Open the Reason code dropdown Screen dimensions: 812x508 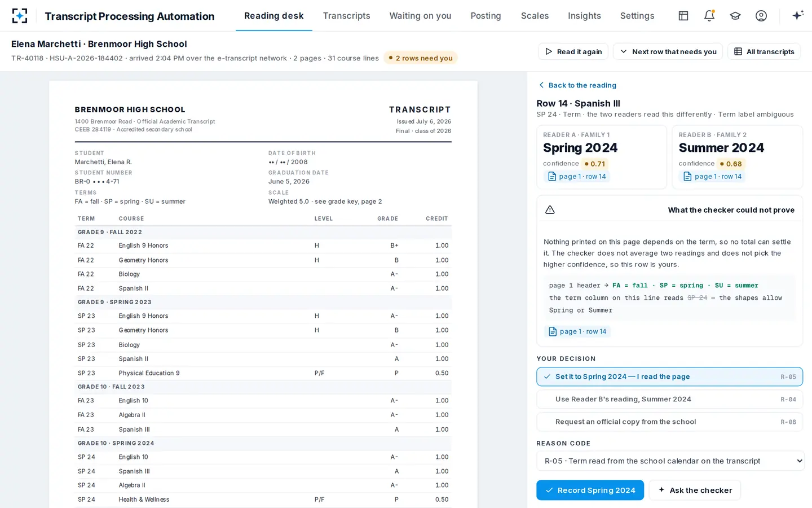pyautogui.click(x=670, y=461)
